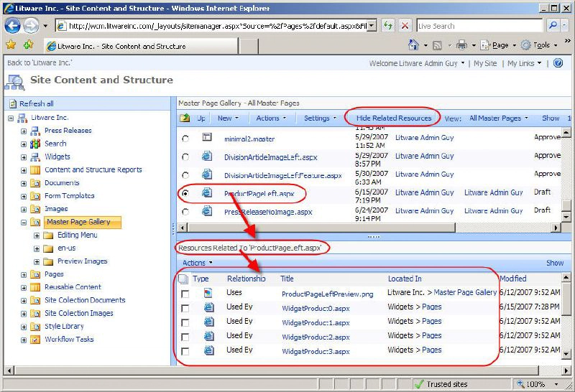Click the browser Forward arrow button

coord(31,26)
